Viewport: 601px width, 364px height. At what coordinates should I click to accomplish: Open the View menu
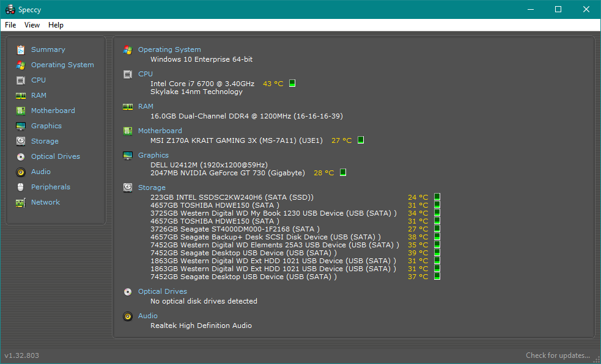click(x=32, y=25)
